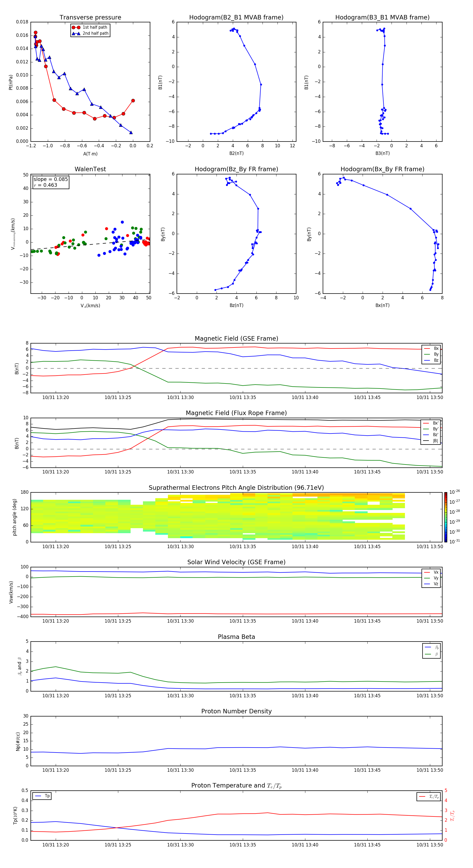Click the red Te/Tp legend box

coord(429,796)
